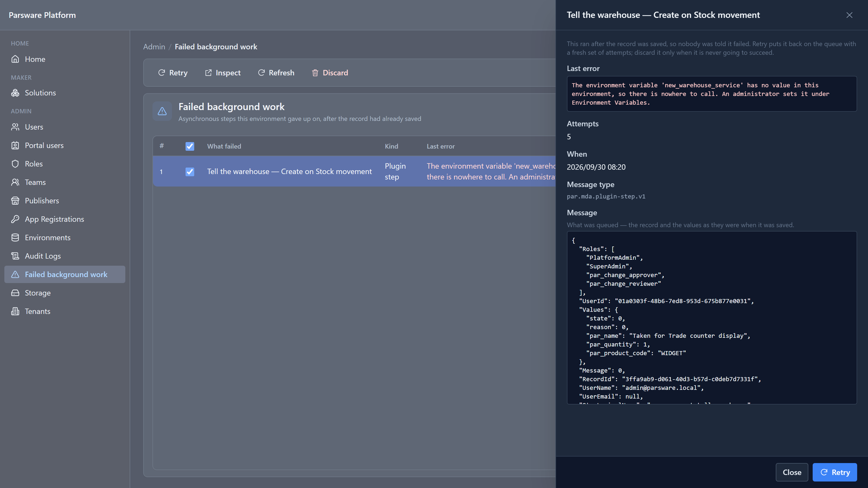This screenshot has height=488, width=868.
Task: Click the Close button in panel footer
Action: coord(792,472)
